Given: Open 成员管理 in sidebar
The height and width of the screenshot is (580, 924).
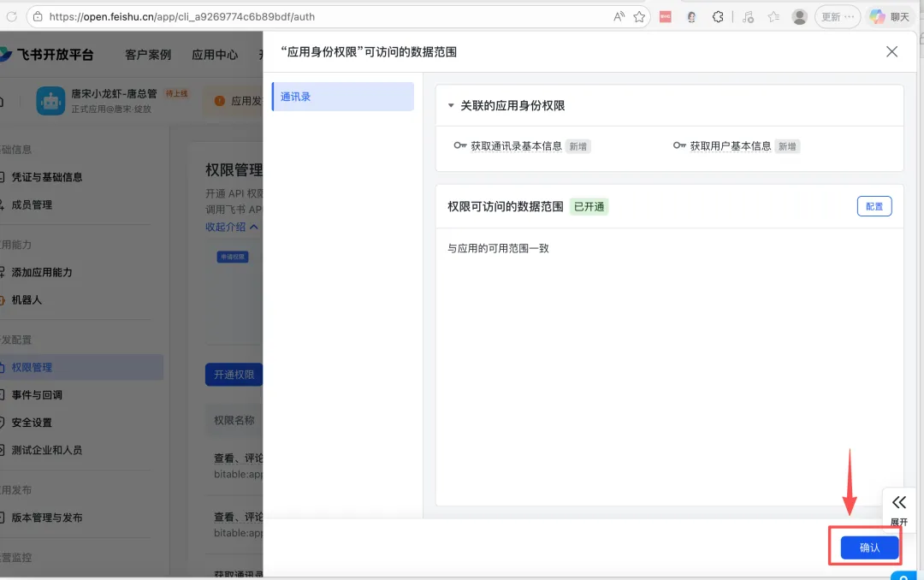Looking at the screenshot, I should coord(32,204).
